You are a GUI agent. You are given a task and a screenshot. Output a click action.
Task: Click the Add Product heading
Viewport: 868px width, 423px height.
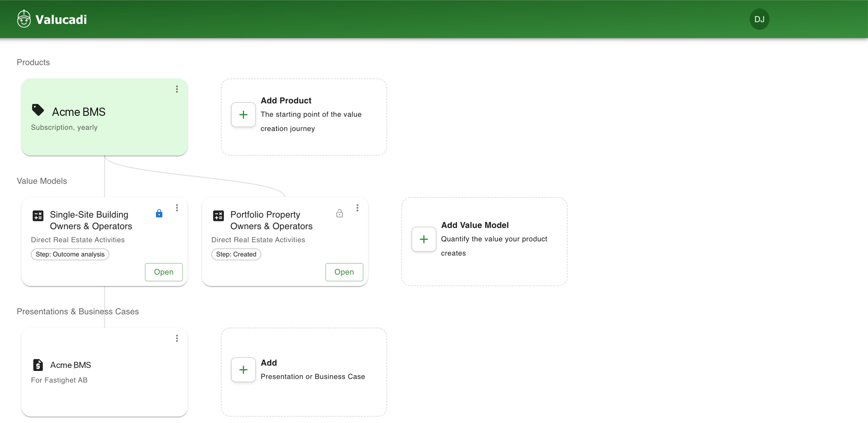click(286, 101)
